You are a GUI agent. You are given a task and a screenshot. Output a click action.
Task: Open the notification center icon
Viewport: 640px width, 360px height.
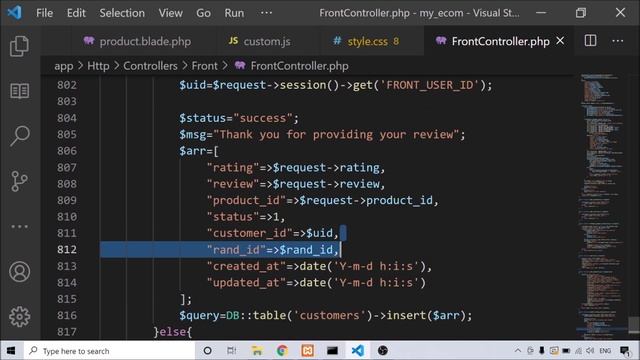(x=625, y=351)
